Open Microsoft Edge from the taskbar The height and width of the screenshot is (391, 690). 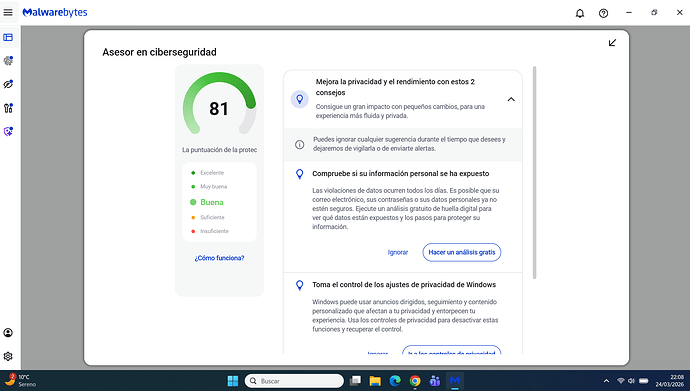pyautogui.click(x=395, y=381)
